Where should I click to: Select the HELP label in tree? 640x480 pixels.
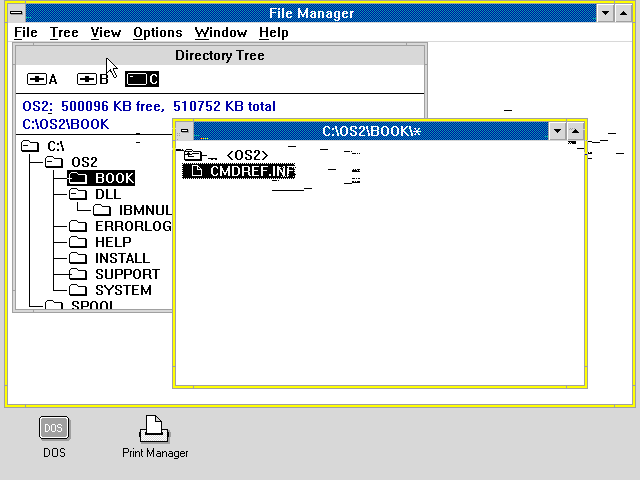tap(113, 242)
